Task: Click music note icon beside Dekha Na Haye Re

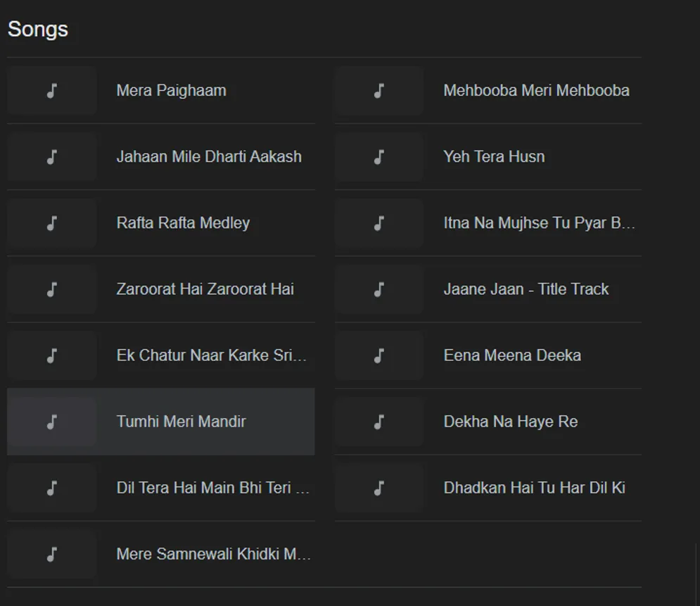Action: point(378,422)
